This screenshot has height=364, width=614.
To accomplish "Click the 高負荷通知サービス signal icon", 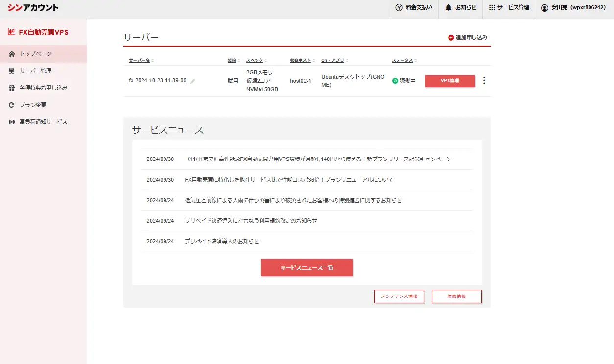I will pyautogui.click(x=12, y=122).
